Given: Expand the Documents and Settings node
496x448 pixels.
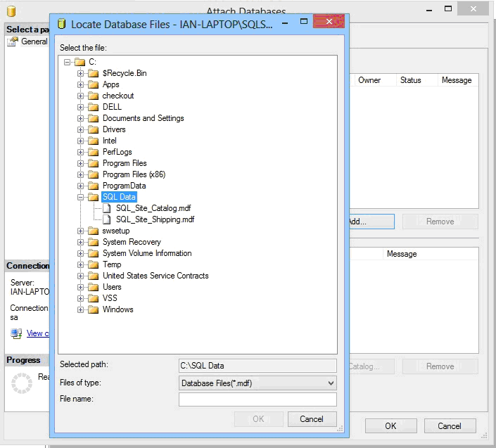Looking at the screenshot, I should 81,118.
